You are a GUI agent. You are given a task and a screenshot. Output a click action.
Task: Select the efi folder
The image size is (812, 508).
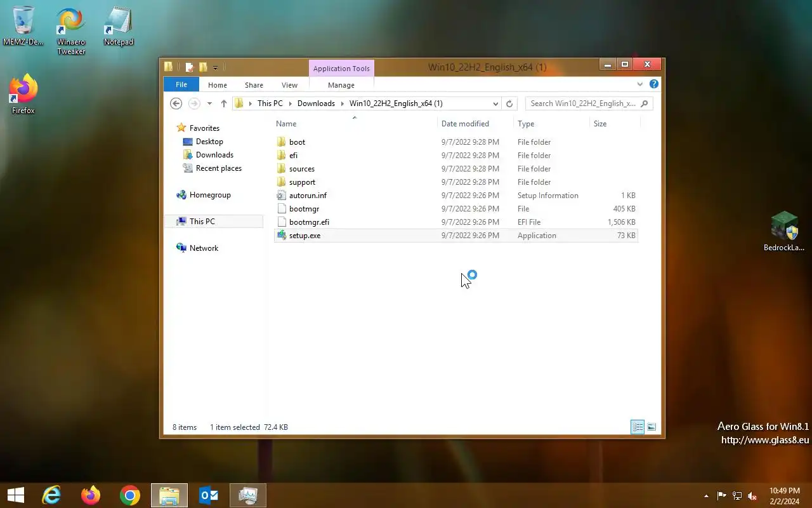pos(456,156)
